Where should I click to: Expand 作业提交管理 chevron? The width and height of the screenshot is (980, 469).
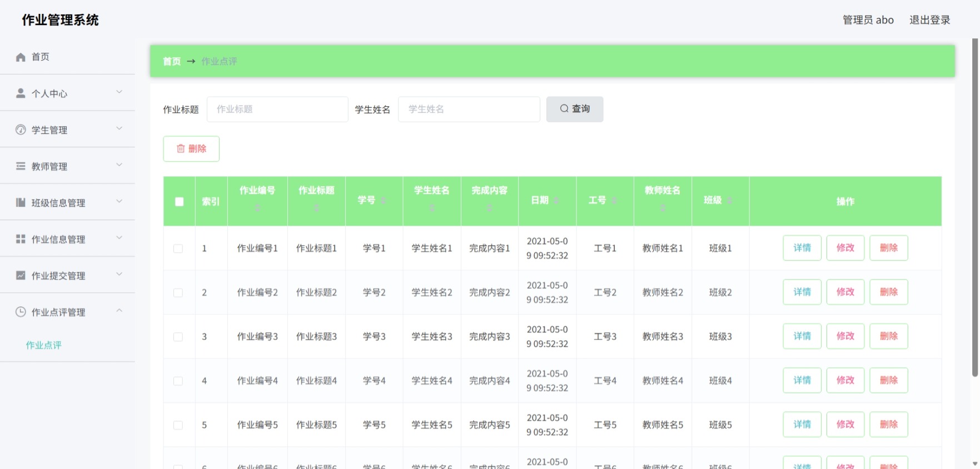click(119, 274)
